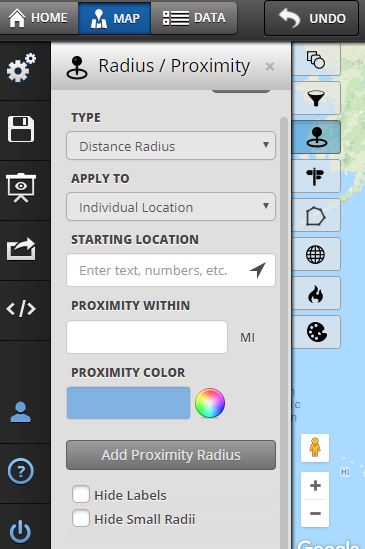Open the filter funnel tool
Viewport: 365px width, 549px height.
point(316,98)
